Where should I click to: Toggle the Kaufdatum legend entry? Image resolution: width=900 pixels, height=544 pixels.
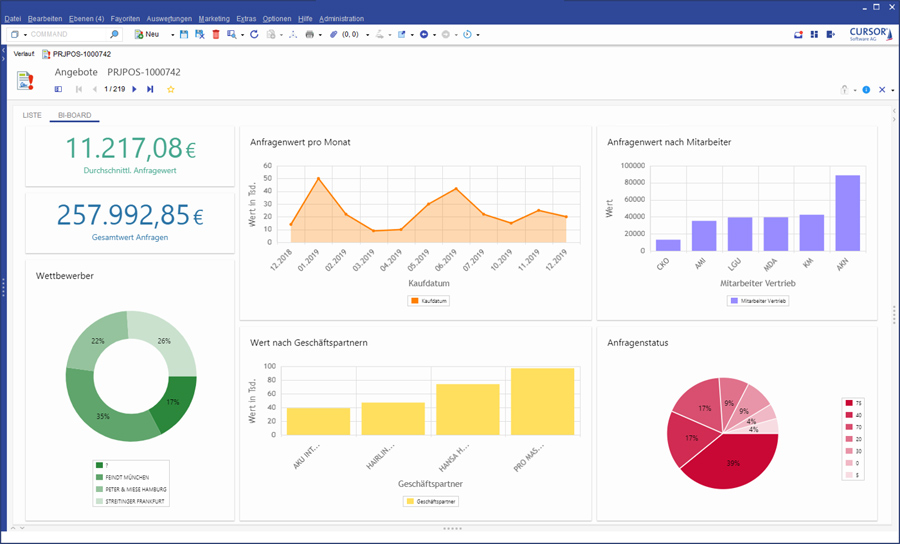428,300
